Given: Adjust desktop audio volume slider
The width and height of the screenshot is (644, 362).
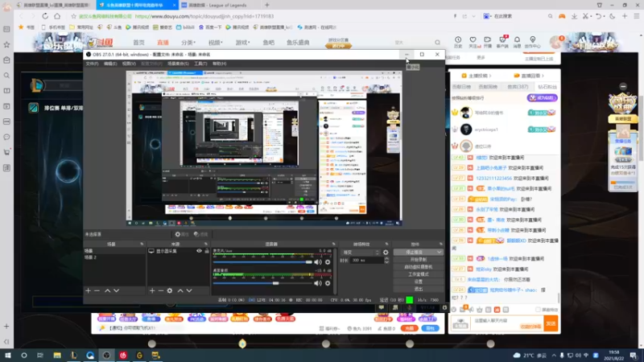Looking at the screenshot, I should (x=263, y=283).
